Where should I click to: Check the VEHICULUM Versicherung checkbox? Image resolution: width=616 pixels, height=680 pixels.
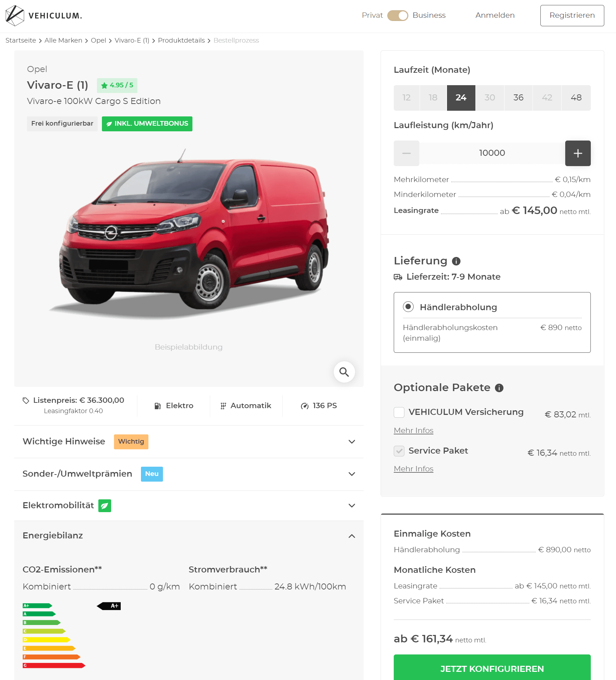click(399, 412)
